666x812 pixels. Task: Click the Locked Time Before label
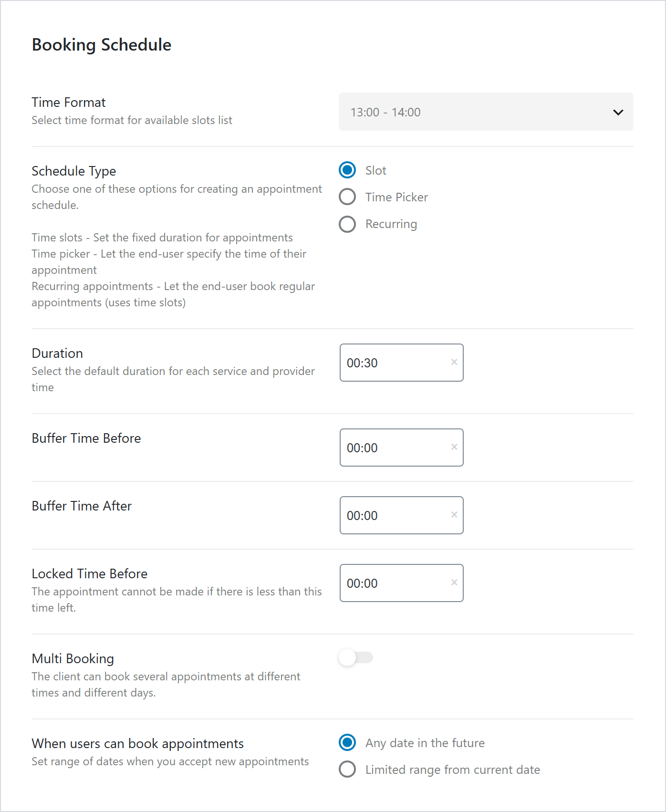pos(90,574)
